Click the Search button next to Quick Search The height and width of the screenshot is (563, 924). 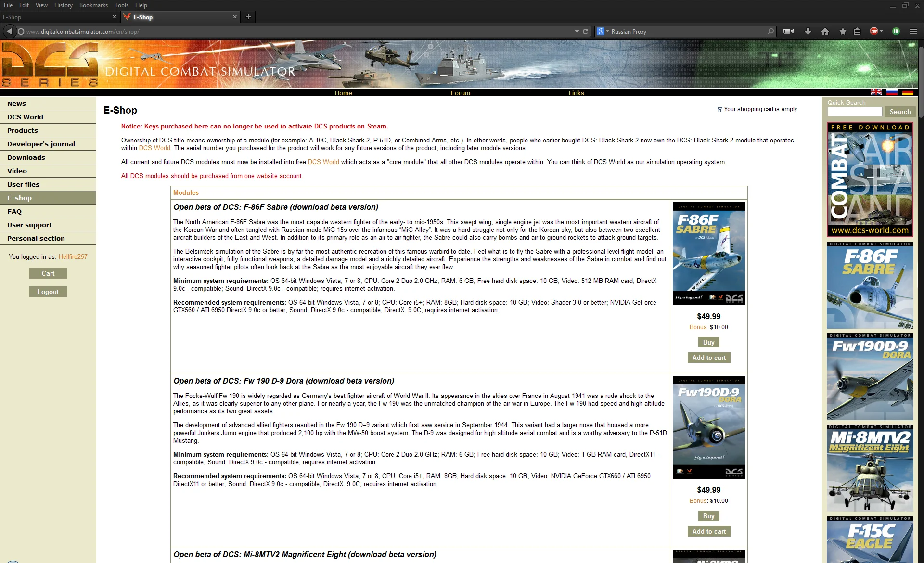pyautogui.click(x=900, y=112)
